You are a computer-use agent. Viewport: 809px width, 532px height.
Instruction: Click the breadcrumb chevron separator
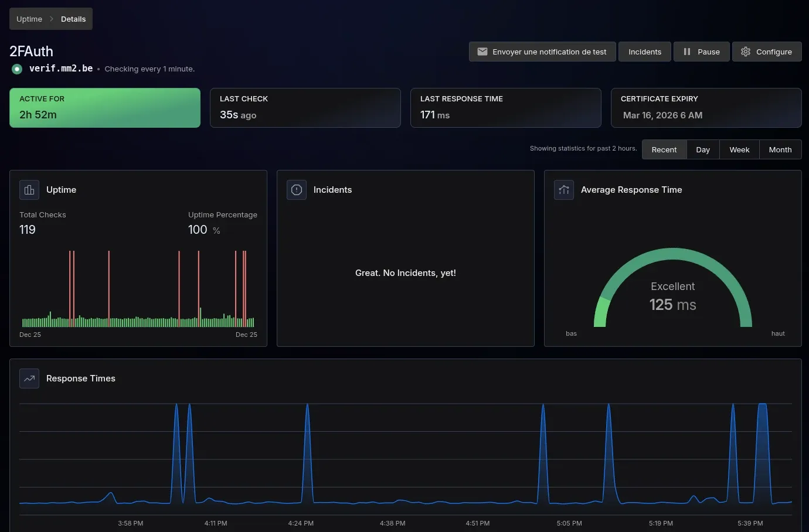click(x=52, y=19)
